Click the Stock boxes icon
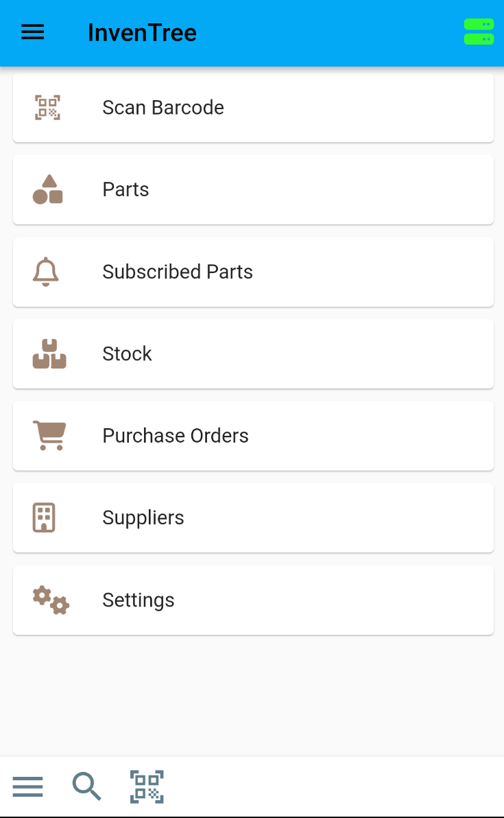This screenshot has width=504, height=818. [x=49, y=354]
